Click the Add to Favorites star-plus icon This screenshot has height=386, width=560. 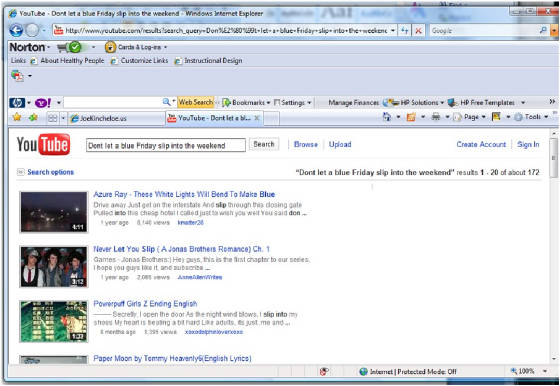pos(33,117)
